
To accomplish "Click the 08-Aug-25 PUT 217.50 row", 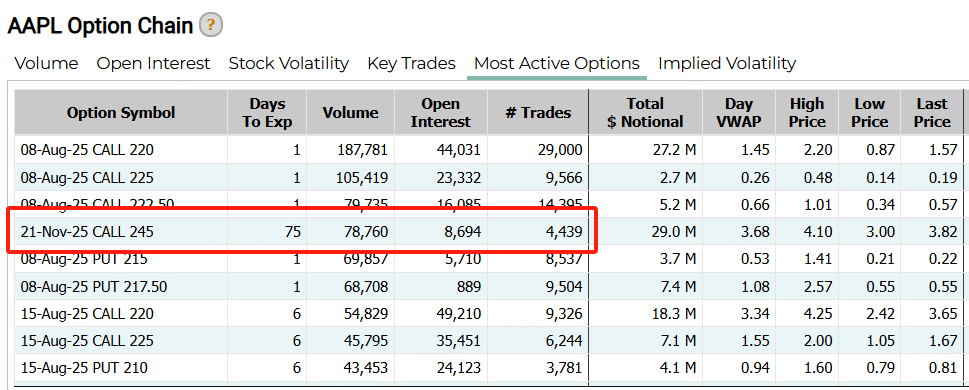I will 488,286.
